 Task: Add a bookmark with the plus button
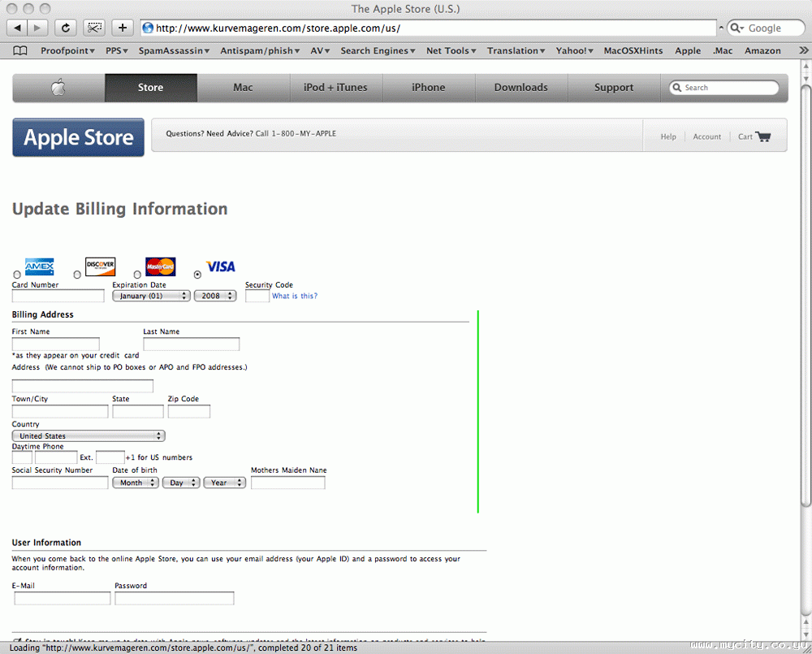point(123,28)
